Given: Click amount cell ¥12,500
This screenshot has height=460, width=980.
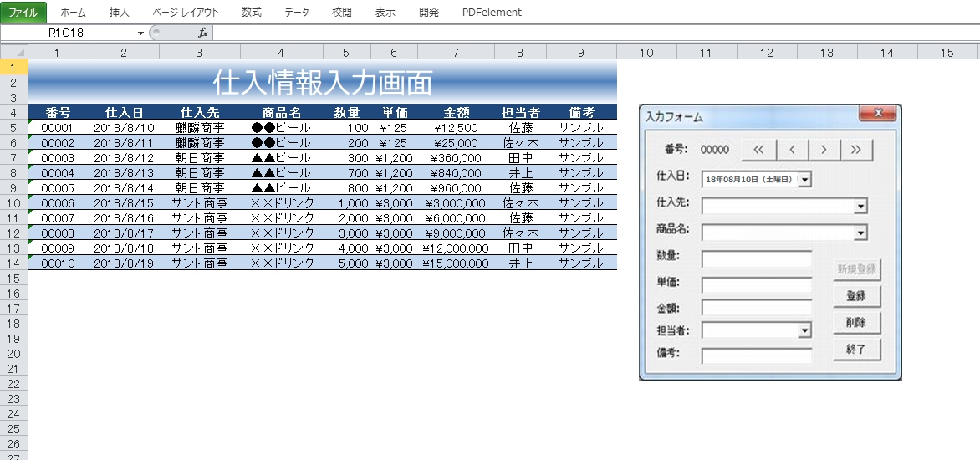Looking at the screenshot, I should [456, 128].
